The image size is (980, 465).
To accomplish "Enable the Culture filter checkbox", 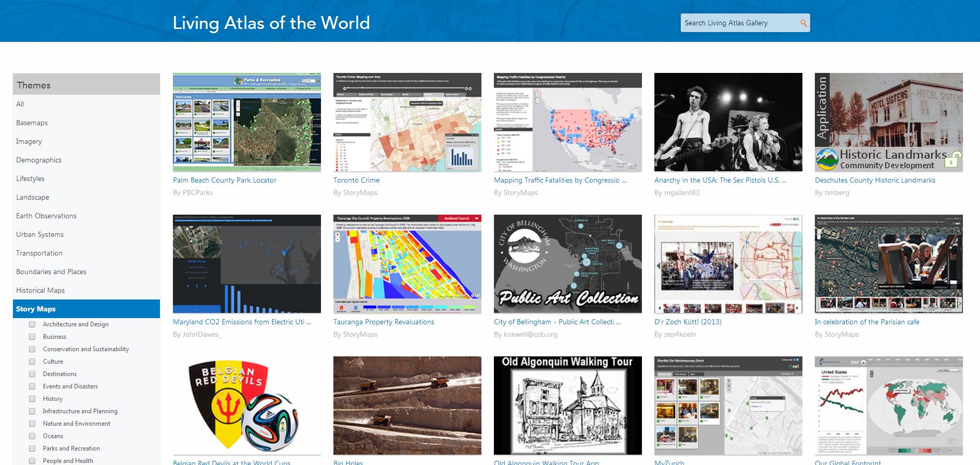I will 32,362.
